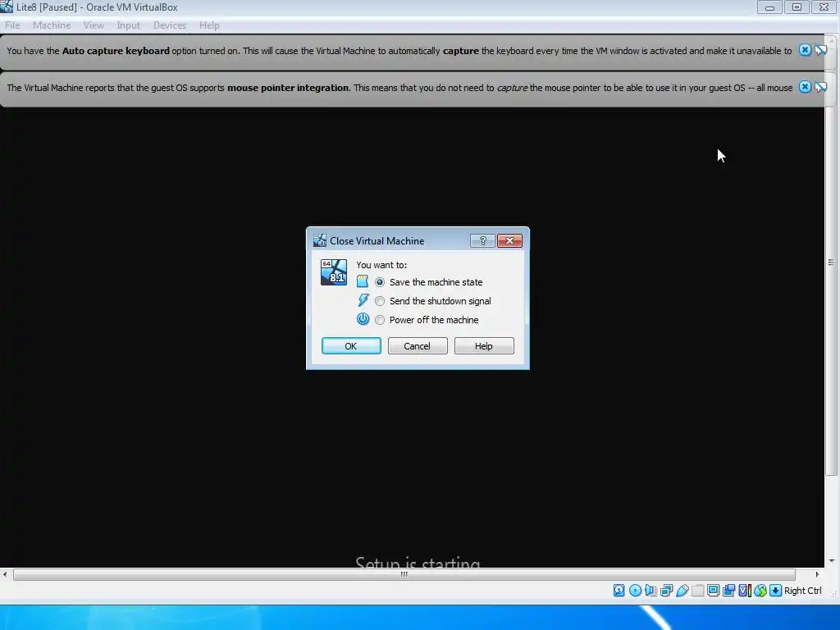Close the Close Virtual Machine dialog

[x=509, y=240]
